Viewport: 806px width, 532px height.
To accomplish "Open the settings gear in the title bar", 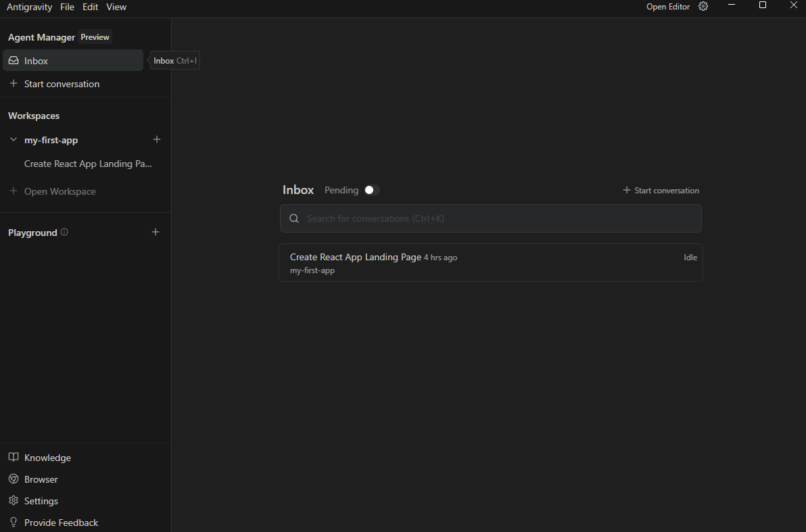I will (x=703, y=6).
